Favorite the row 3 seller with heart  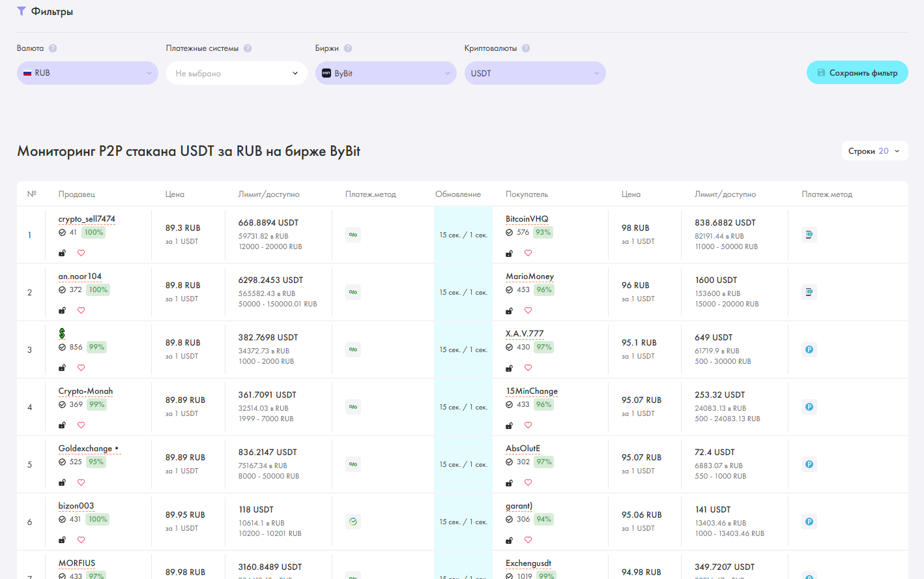click(81, 368)
